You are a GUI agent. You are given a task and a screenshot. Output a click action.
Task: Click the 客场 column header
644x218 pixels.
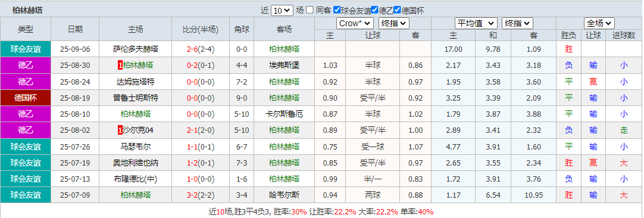pos(285,29)
